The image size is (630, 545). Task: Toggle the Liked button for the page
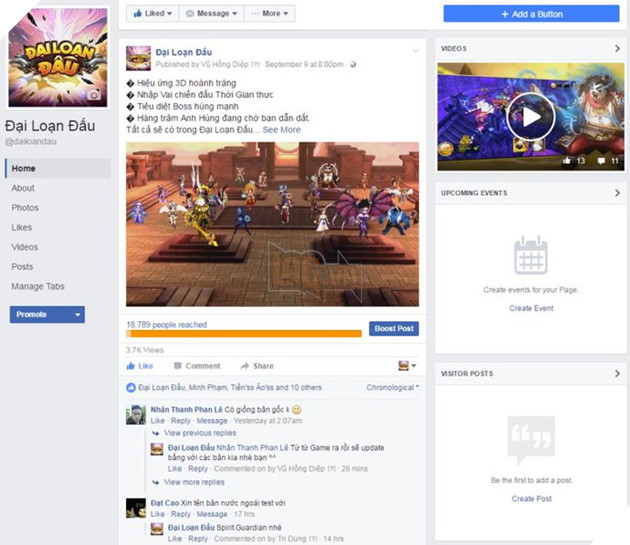click(152, 13)
